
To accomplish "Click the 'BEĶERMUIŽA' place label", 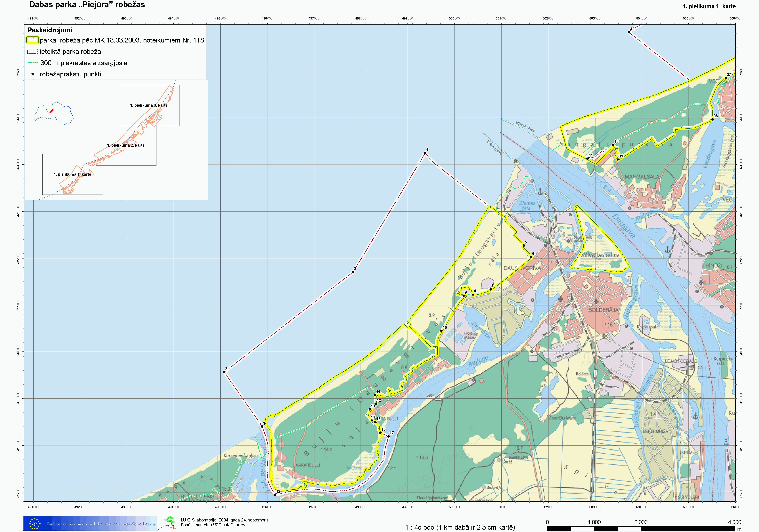I will [655, 431].
